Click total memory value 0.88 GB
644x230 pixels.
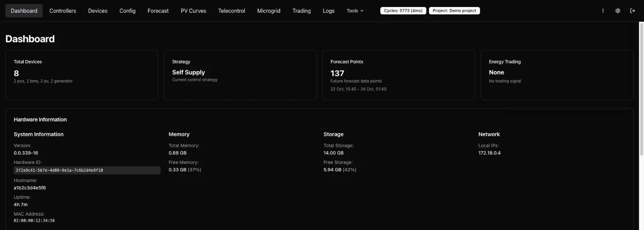tap(177, 153)
